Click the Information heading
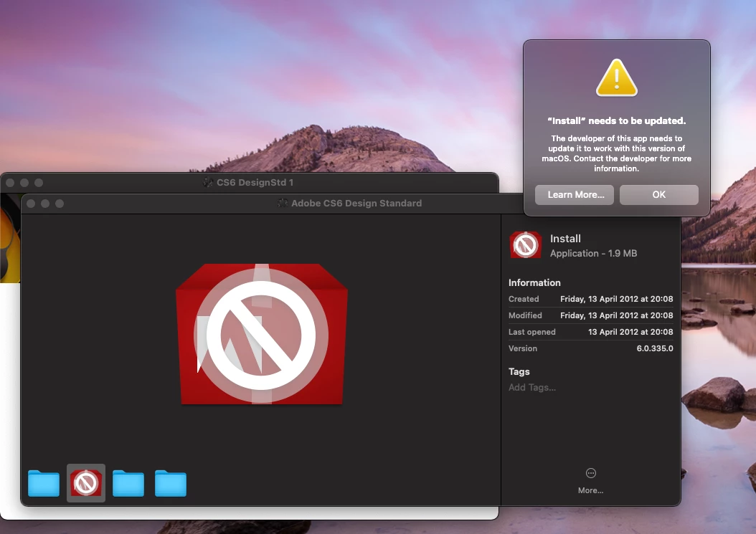This screenshot has height=534, width=756. click(534, 283)
